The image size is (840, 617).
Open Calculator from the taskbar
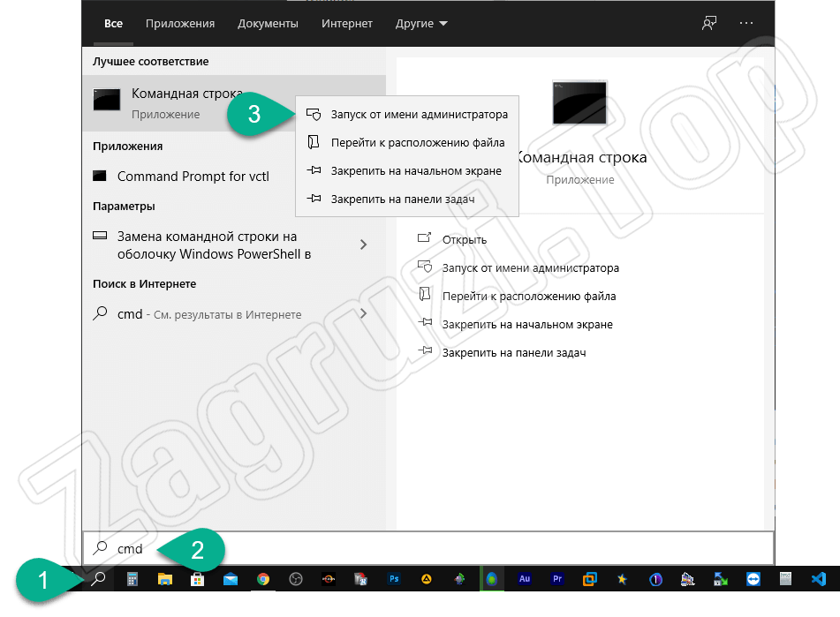pos(132,579)
